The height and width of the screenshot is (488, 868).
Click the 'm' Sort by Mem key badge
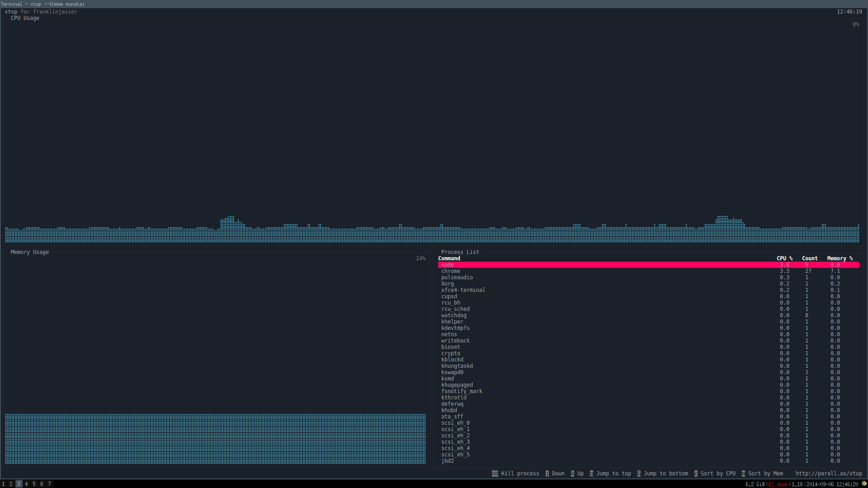743,474
